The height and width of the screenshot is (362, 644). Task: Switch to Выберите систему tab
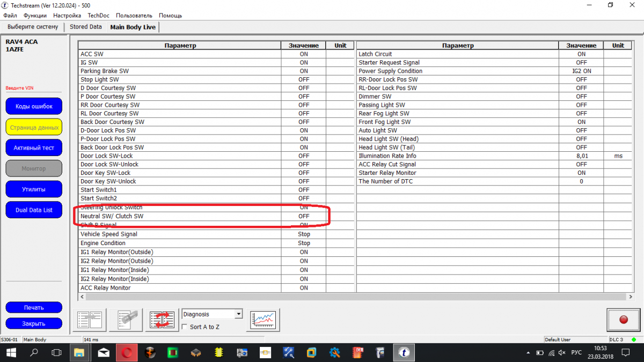[33, 27]
